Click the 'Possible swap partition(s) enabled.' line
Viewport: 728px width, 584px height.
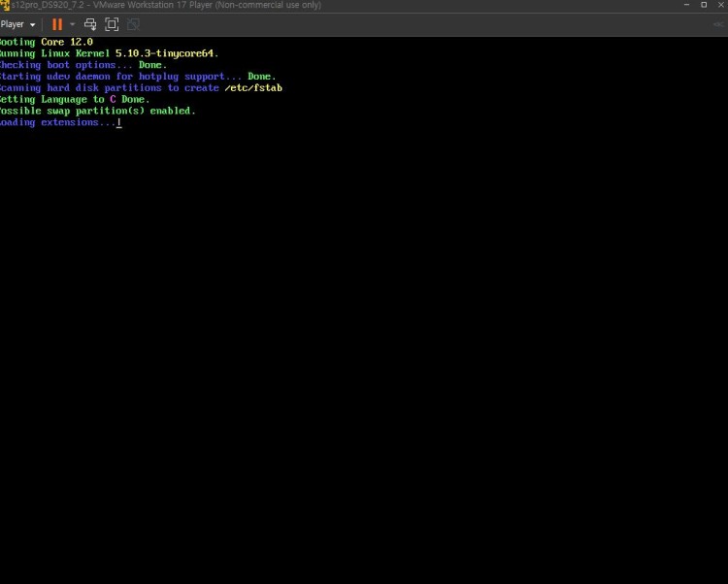pos(97,111)
